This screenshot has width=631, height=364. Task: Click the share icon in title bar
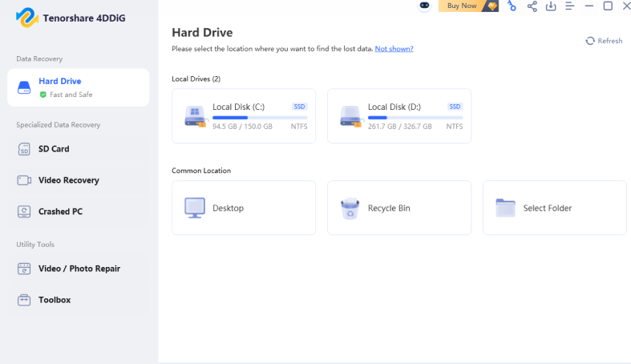532,6
